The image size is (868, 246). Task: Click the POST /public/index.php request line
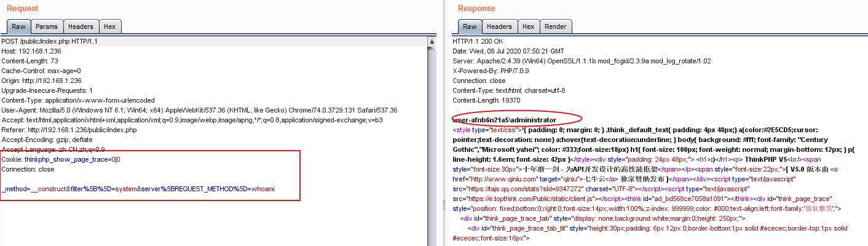[49, 41]
